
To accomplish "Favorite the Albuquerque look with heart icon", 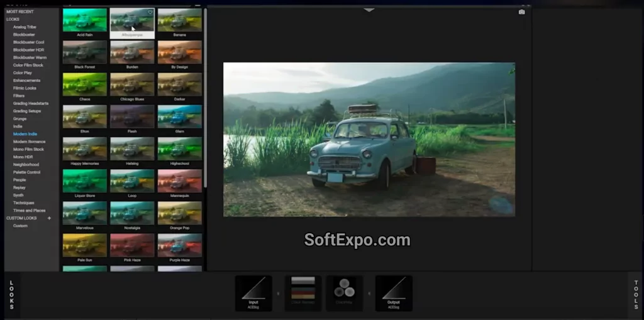I will [x=150, y=13].
